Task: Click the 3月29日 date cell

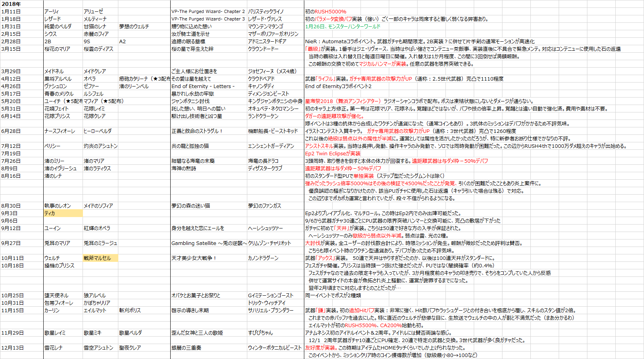Action: click(22, 71)
